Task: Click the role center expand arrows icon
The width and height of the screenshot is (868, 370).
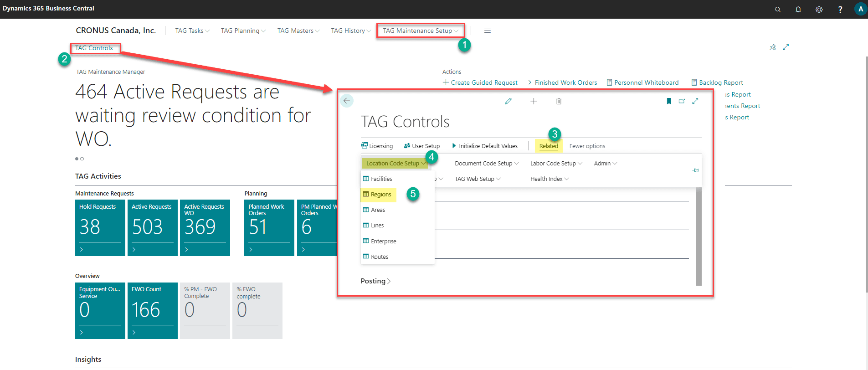Action: click(786, 47)
